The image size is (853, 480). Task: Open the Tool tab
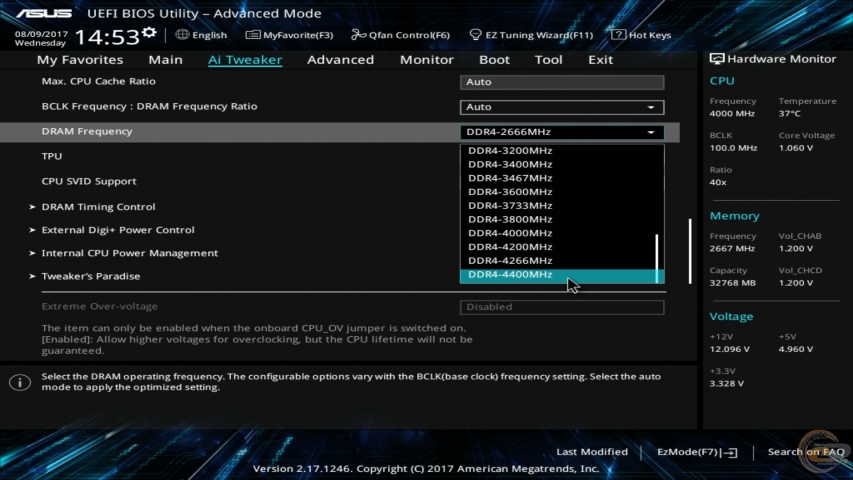click(548, 60)
